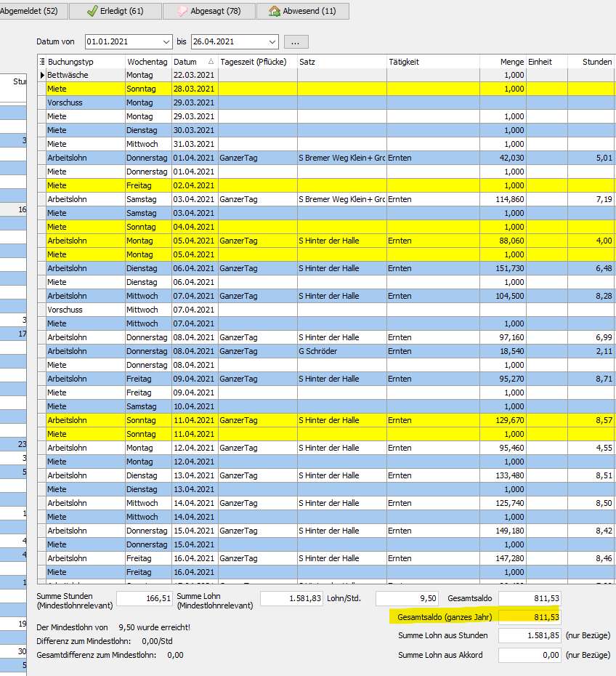
Task: Sort by Buchungstyp column header
Action: click(86, 62)
